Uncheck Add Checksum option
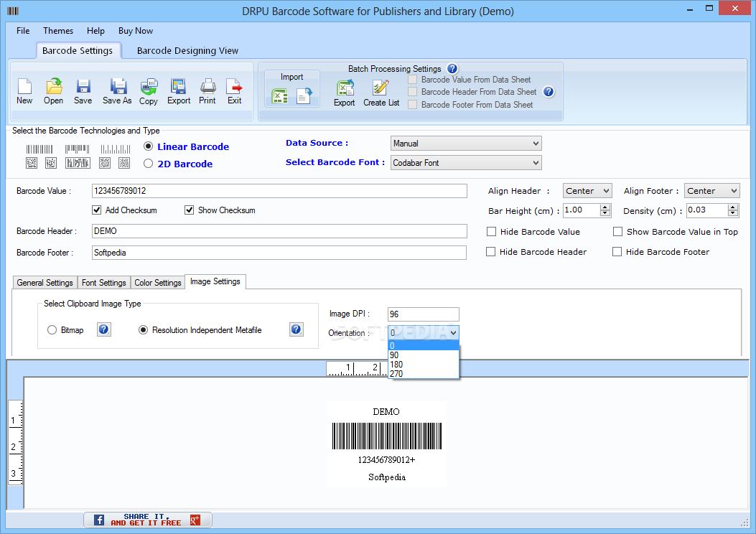Viewport: 756px width, 534px height. point(97,210)
